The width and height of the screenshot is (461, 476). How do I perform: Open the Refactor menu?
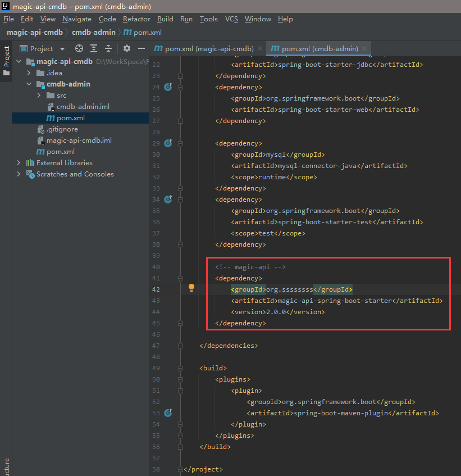click(136, 19)
